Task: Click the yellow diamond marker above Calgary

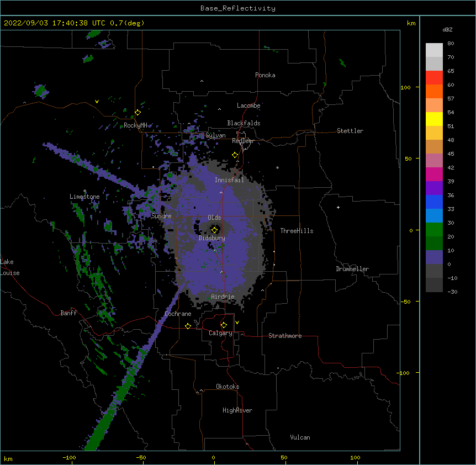Action: (x=224, y=325)
